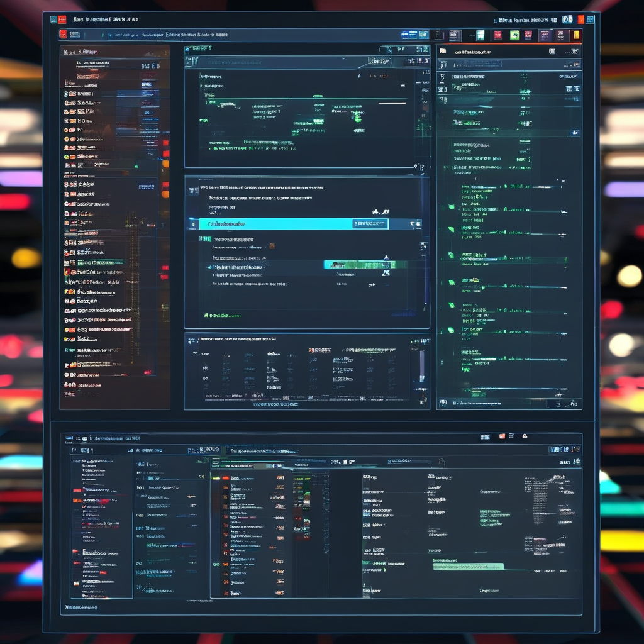The height and width of the screenshot is (644, 644).
Task: Click the grid icon in the lower window header
Action: click(x=486, y=436)
